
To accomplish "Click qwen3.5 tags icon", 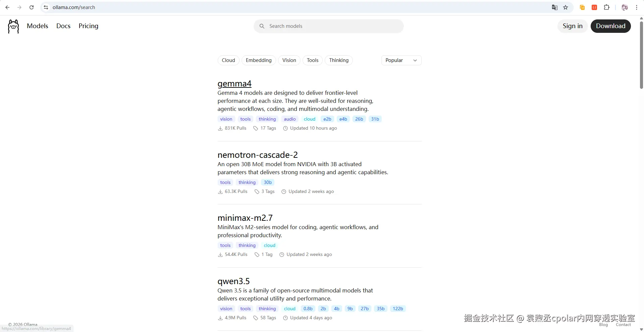I will coord(256,318).
